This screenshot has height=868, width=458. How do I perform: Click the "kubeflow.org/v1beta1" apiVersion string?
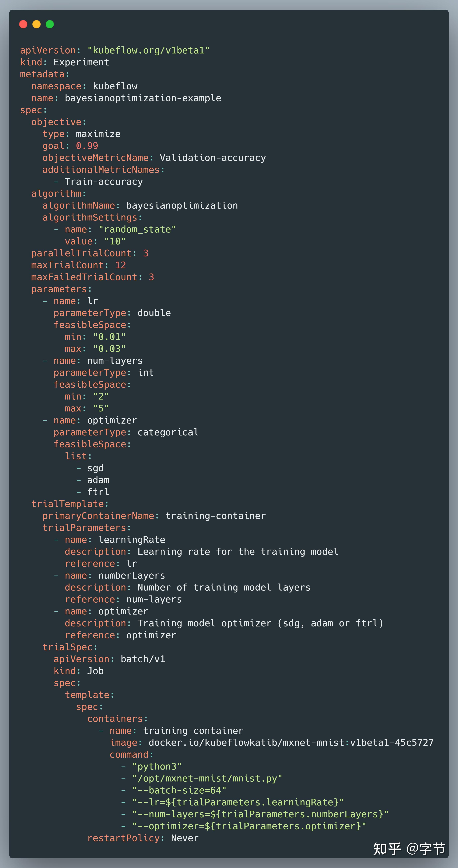(x=148, y=50)
